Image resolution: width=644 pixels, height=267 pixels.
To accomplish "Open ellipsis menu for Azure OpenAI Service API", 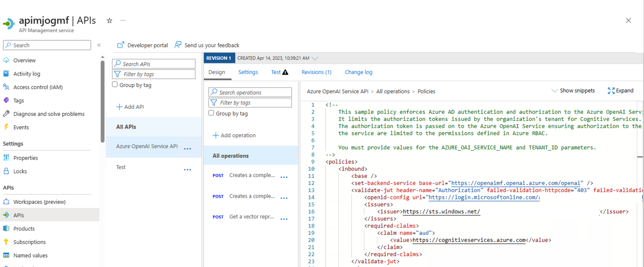I will click(187, 149).
